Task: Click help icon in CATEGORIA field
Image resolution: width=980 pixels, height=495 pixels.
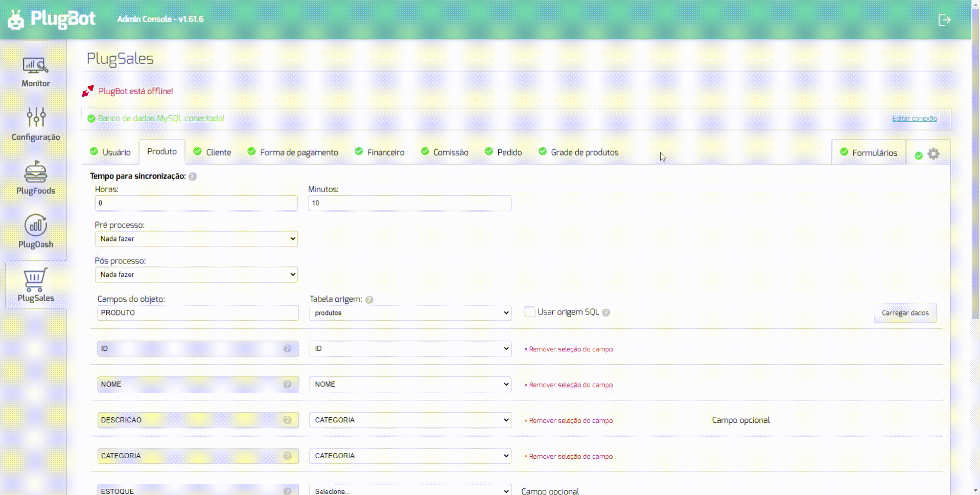Action: point(288,456)
